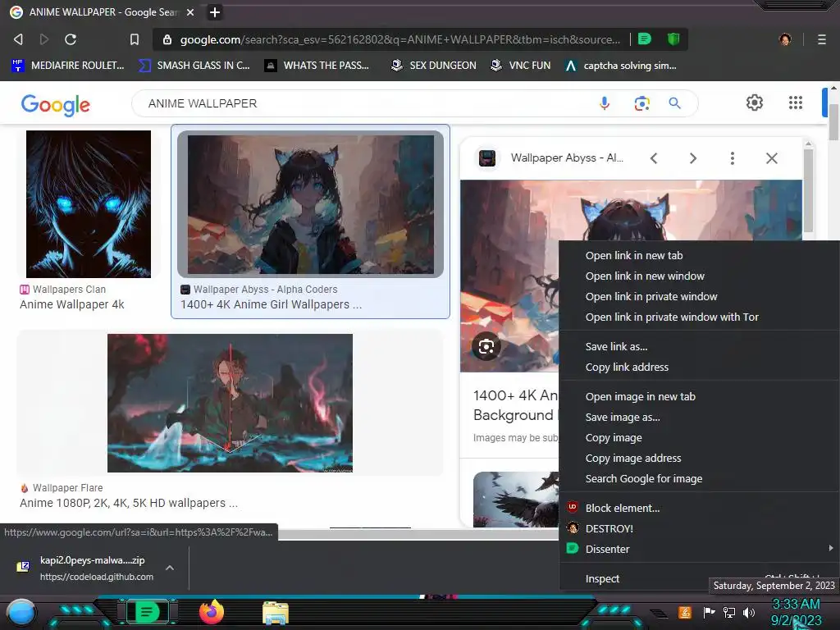The image size is (840, 630).
Task: Reload the page with the refresh icon
Action: [71, 39]
